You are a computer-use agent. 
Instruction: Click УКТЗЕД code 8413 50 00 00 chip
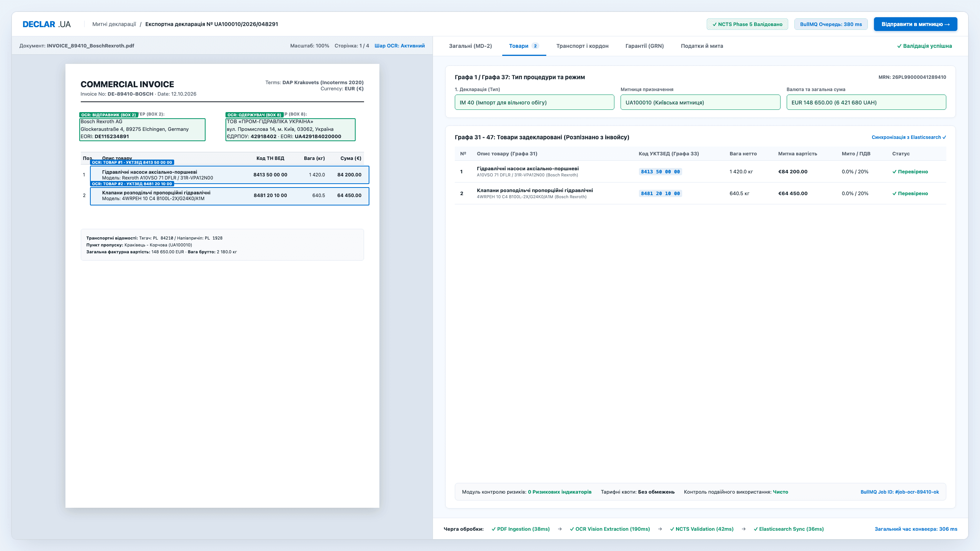[x=660, y=172]
